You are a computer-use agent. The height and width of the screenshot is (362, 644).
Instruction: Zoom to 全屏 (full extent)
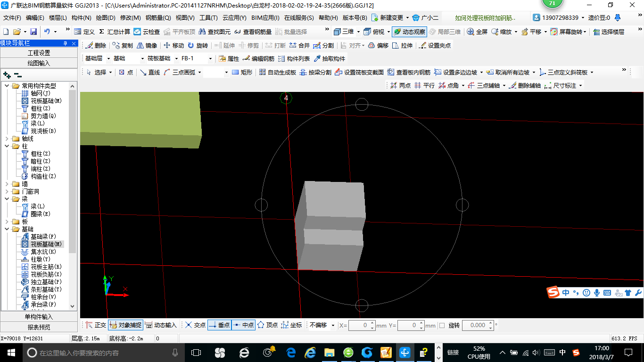[477, 32]
